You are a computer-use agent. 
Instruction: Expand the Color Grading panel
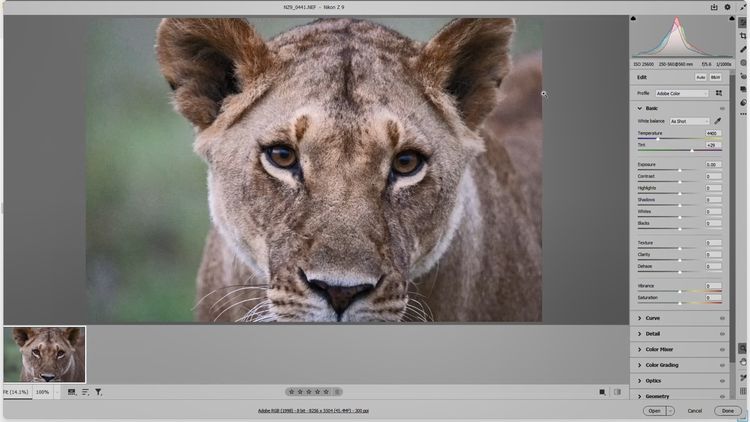(x=662, y=365)
